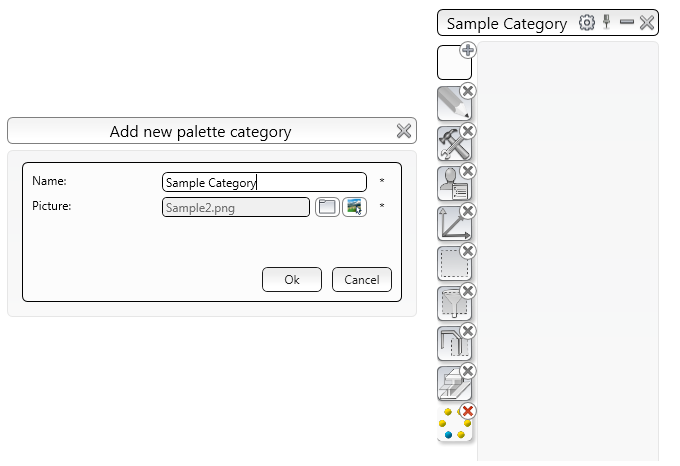Screen dimensions: 680x466
Task: Choose picture from image gallery button
Action: 355,207
